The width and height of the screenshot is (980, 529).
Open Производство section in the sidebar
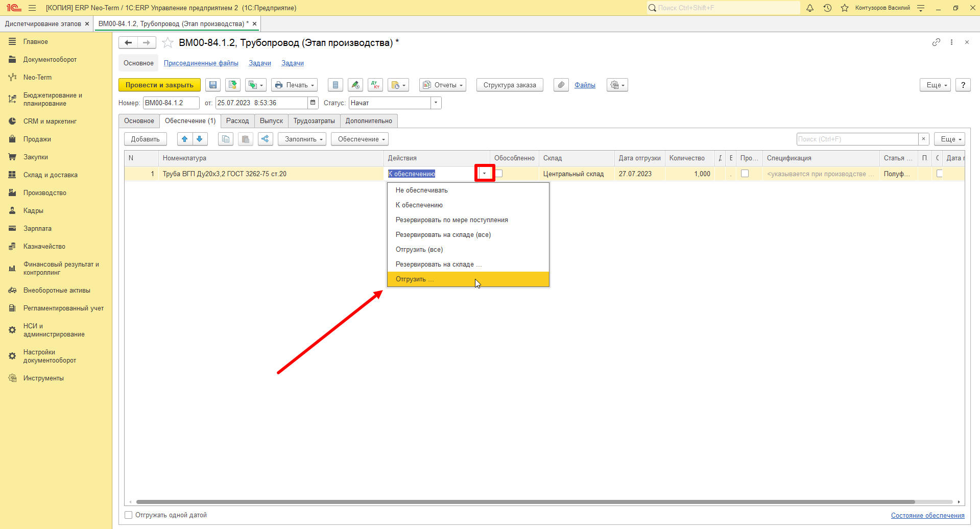tap(45, 193)
